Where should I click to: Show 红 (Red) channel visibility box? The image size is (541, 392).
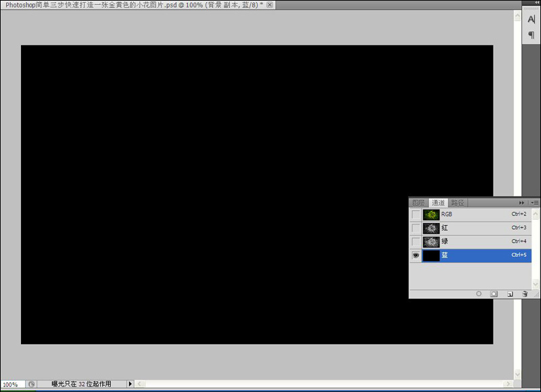tap(416, 228)
